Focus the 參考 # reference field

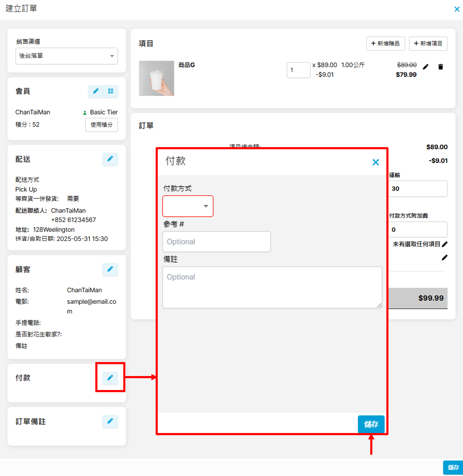pos(216,241)
